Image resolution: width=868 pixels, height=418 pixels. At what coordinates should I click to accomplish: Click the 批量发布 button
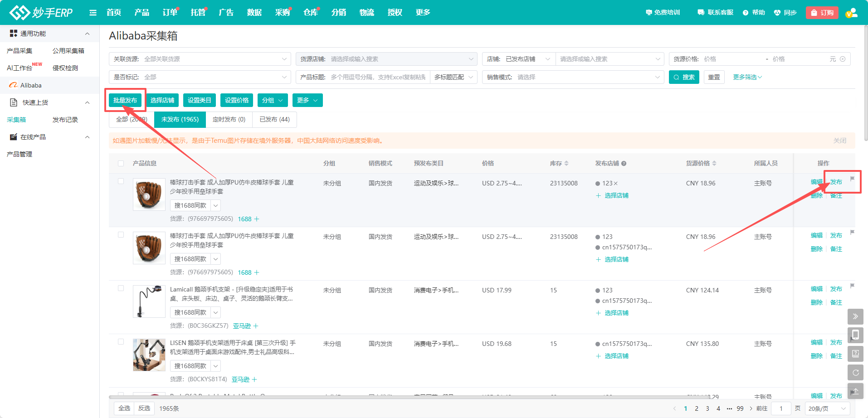pos(125,100)
